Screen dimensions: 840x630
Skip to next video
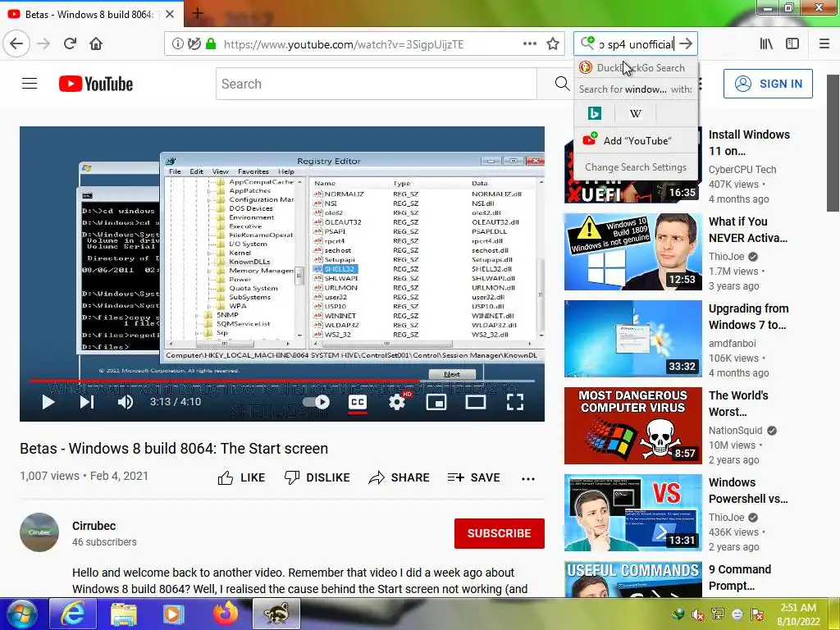[87, 402]
